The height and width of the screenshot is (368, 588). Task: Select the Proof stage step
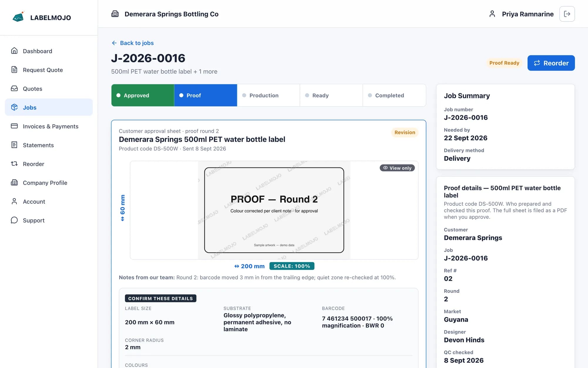[206, 95]
